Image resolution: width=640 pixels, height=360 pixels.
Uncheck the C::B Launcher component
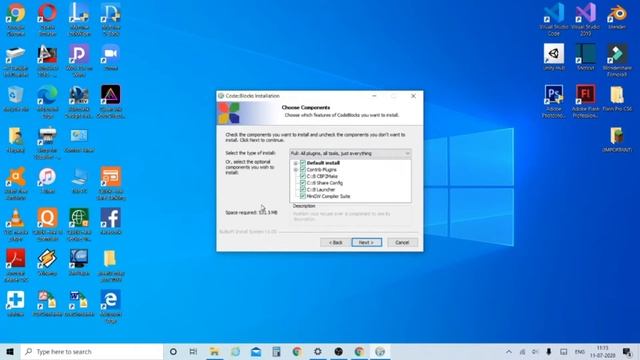[x=303, y=189]
